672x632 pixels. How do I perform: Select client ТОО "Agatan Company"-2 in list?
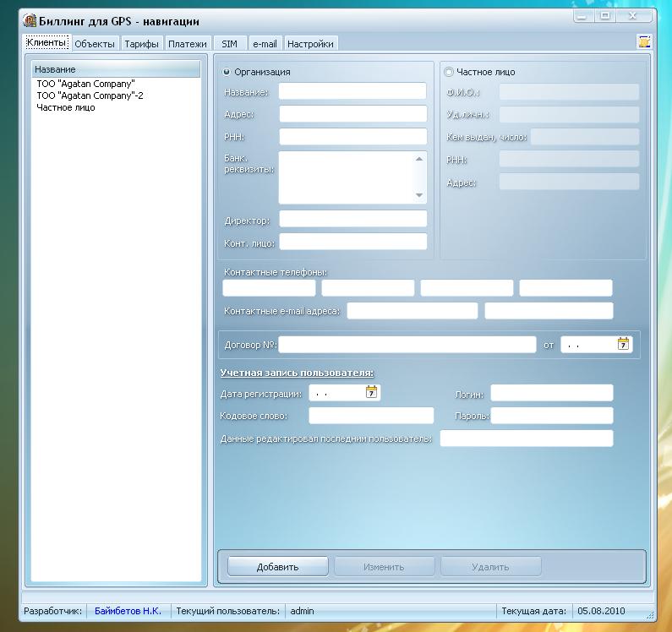[116, 95]
